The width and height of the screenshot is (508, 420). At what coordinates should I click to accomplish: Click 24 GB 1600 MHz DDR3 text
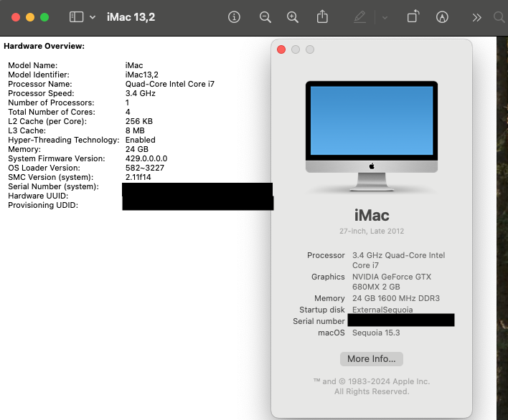(396, 298)
